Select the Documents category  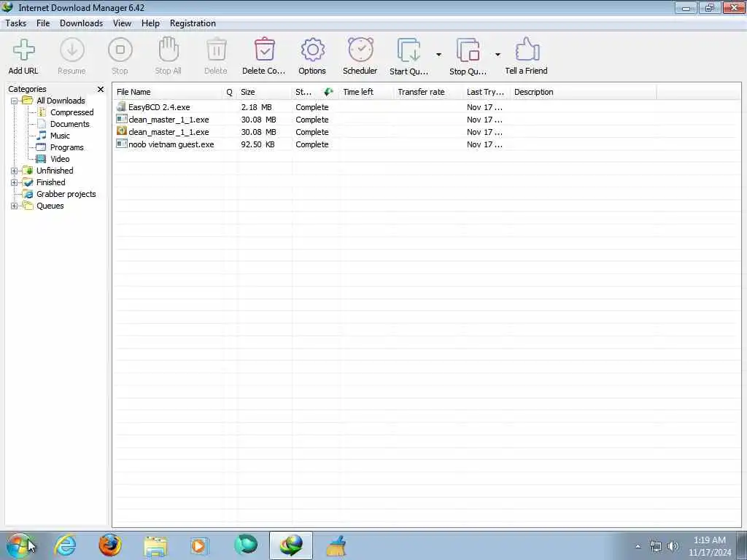[x=70, y=124]
